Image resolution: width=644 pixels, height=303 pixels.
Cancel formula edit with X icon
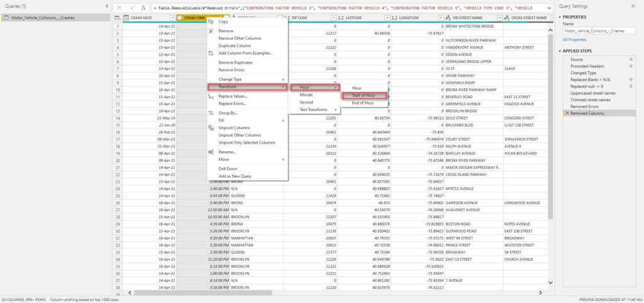(x=119, y=8)
